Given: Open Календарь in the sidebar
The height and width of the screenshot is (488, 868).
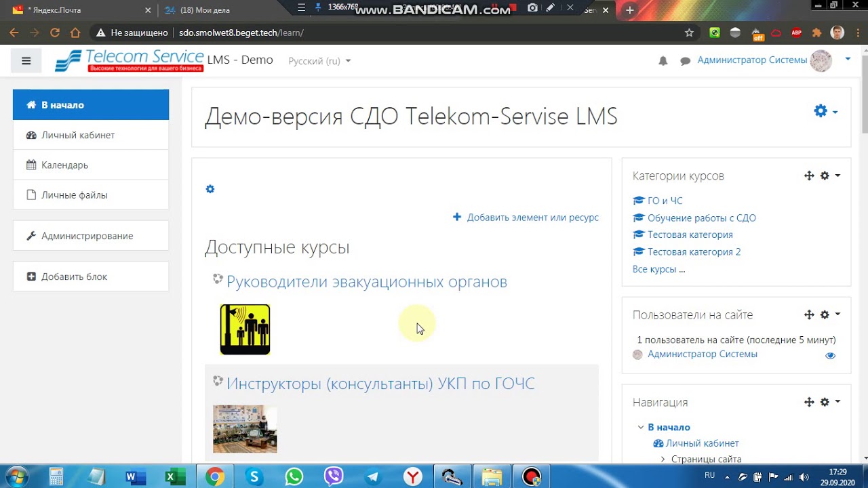Looking at the screenshot, I should 91,165.
